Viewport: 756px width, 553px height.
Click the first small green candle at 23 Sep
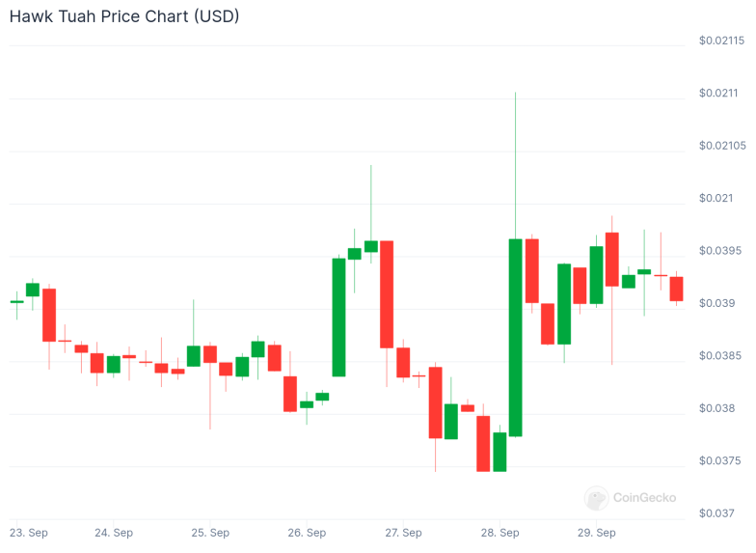17,301
